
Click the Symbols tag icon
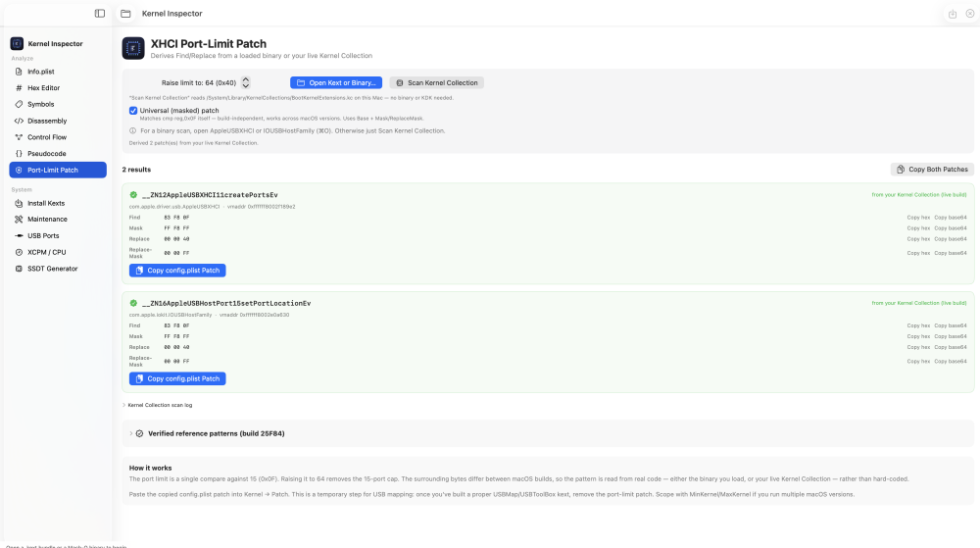[x=19, y=104]
